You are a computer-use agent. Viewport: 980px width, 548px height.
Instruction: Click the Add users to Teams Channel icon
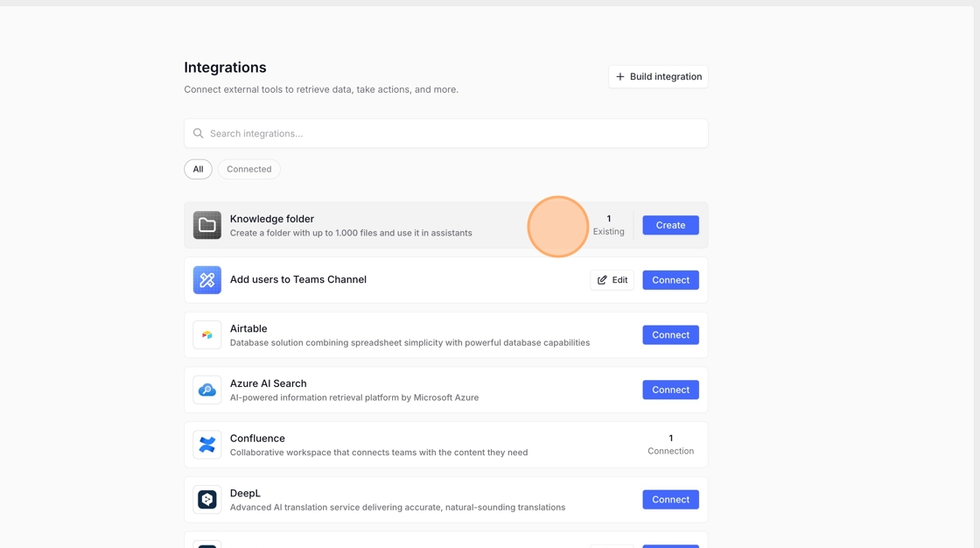[x=207, y=280]
